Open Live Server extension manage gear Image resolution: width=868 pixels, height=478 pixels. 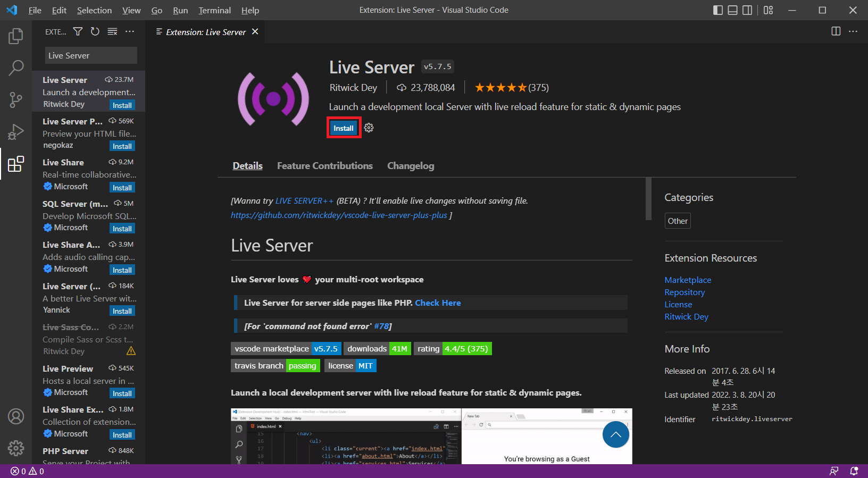(369, 128)
